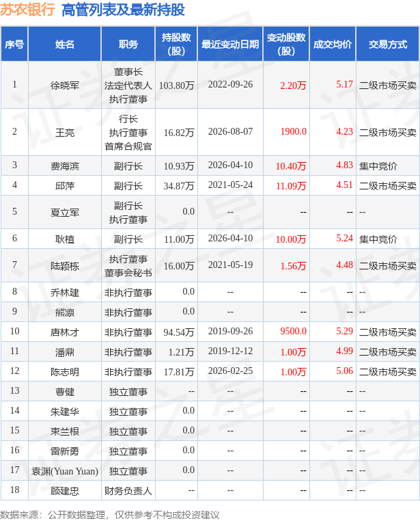
Task: Click the average price 5.06
Action: tap(344, 371)
